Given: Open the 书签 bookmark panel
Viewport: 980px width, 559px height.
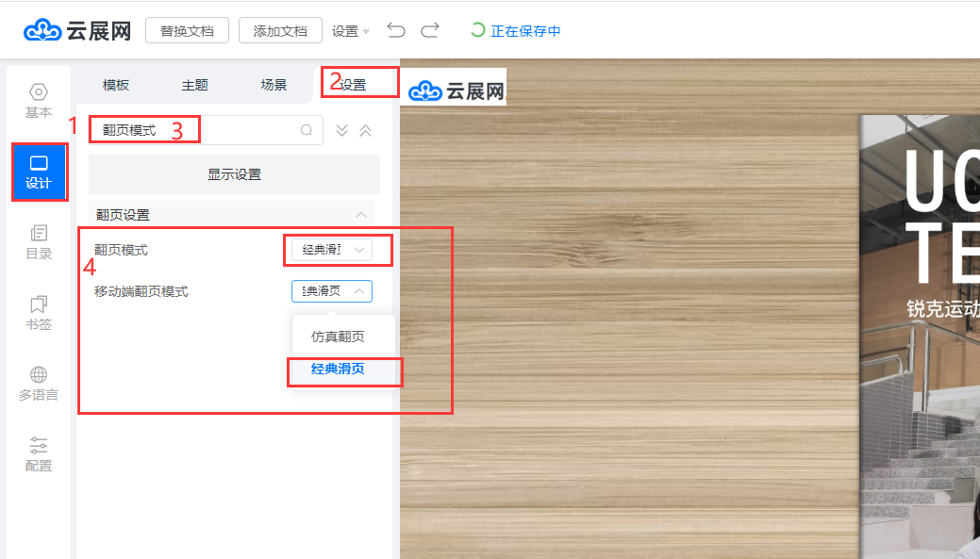Looking at the screenshot, I should 39,313.
